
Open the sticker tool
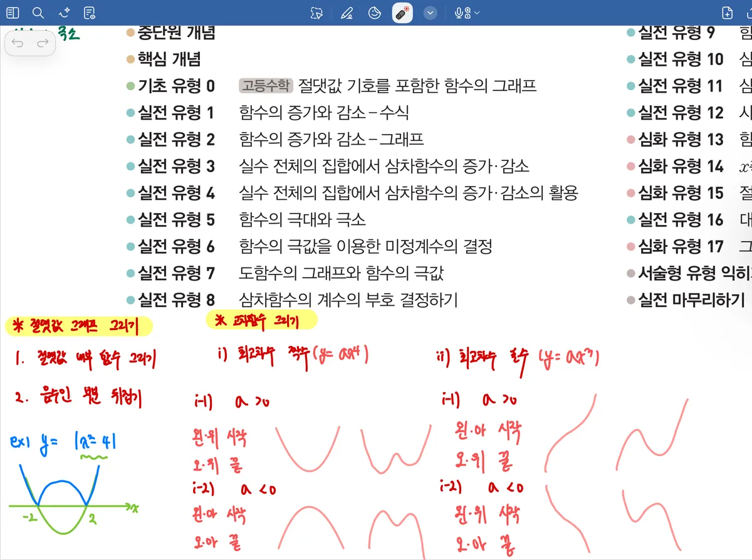click(374, 13)
